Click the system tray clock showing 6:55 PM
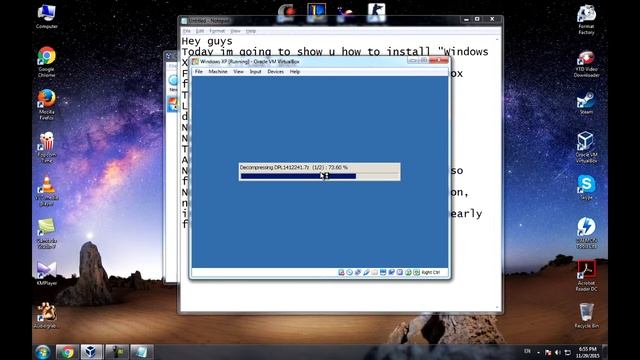Screen dimensions: 640x360 coord(587,352)
